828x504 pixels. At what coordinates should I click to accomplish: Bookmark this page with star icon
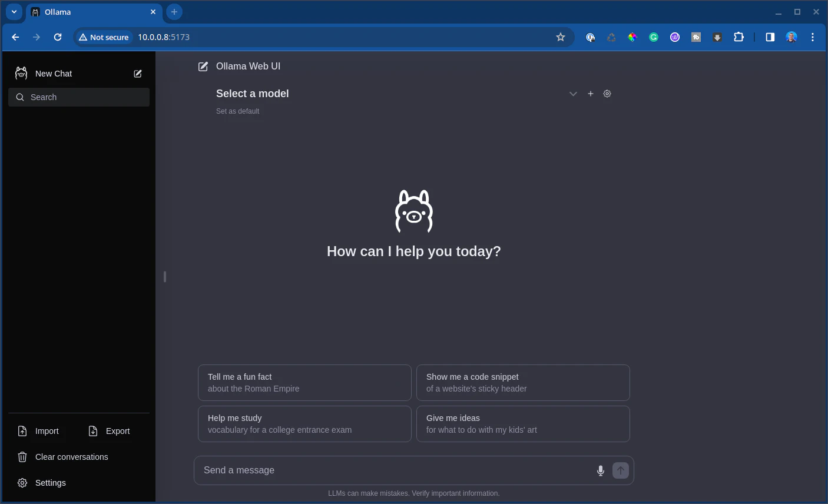tap(561, 37)
